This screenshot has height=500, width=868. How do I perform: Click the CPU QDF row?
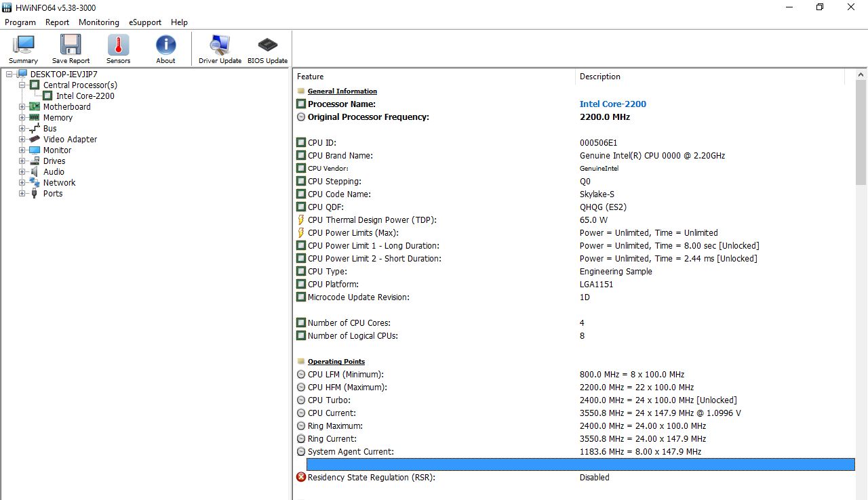point(576,207)
